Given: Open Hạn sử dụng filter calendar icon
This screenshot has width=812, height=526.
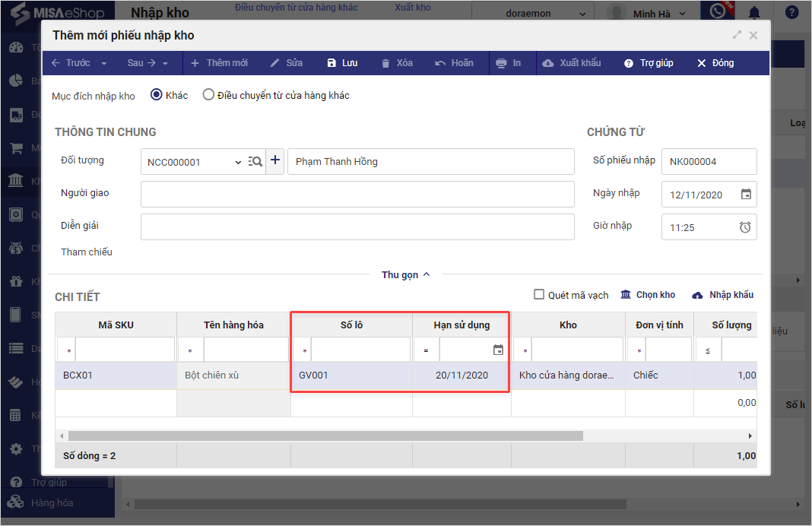Looking at the screenshot, I should tap(498, 350).
